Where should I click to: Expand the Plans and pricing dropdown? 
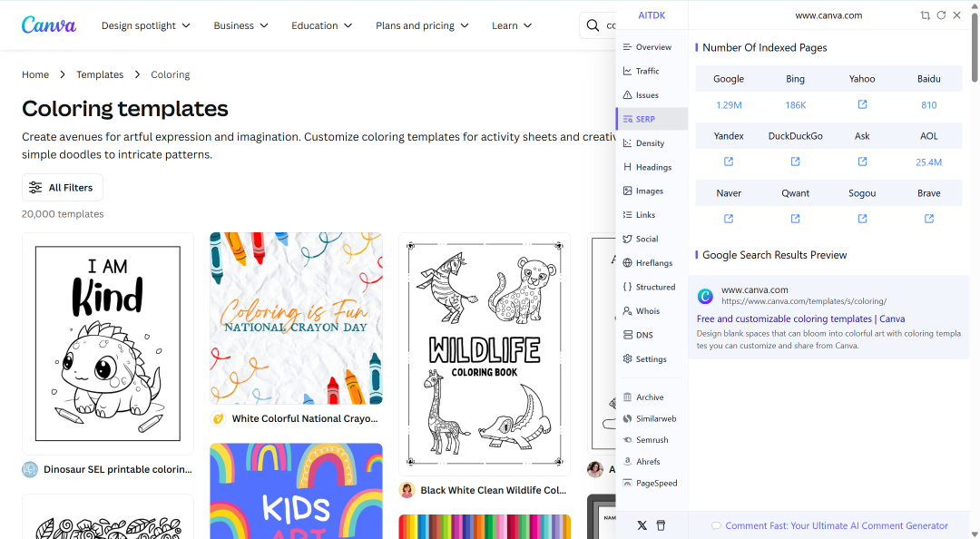[422, 25]
